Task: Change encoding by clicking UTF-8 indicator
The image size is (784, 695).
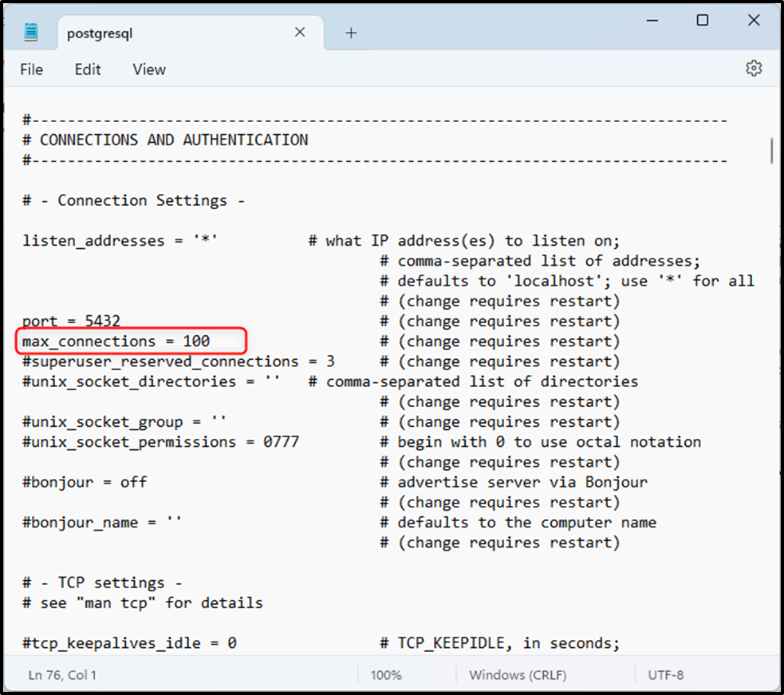Action: pyautogui.click(x=667, y=674)
